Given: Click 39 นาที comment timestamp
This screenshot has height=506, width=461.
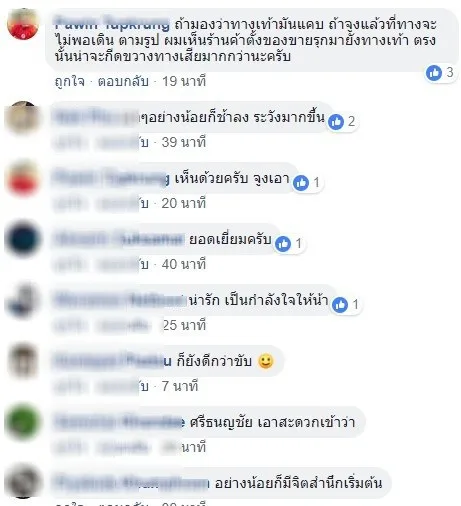Looking at the screenshot, I should (x=184, y=142).
